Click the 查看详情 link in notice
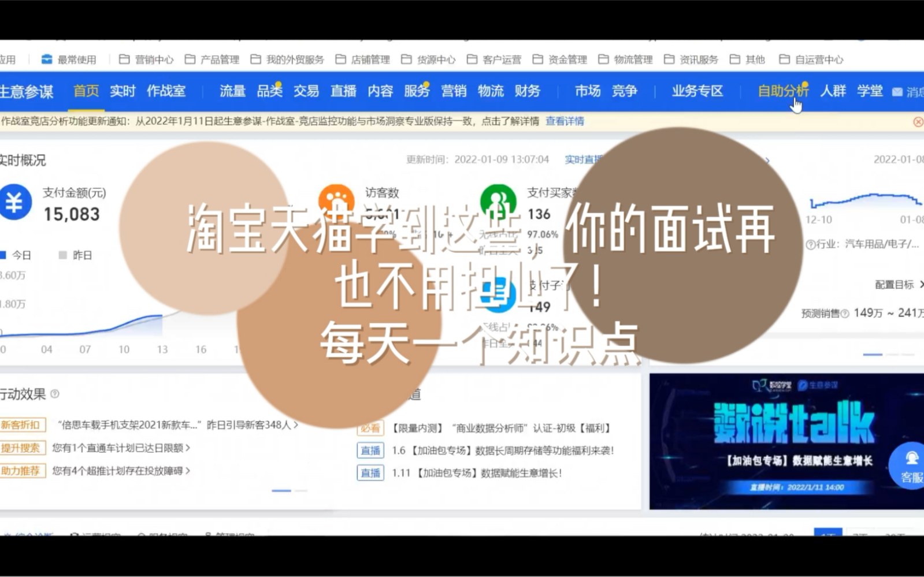924x577 pixels. (x=565, y=121)
